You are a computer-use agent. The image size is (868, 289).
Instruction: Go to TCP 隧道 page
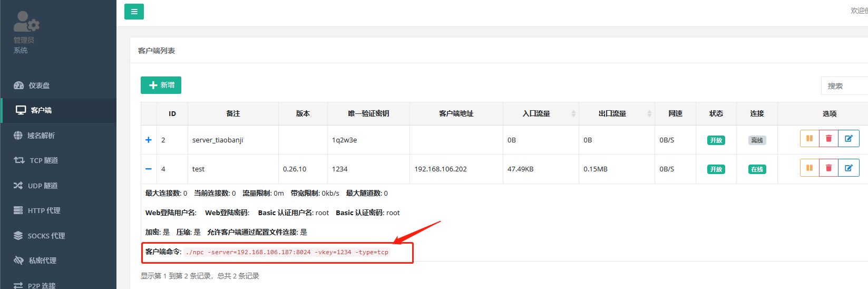(58, 160)
